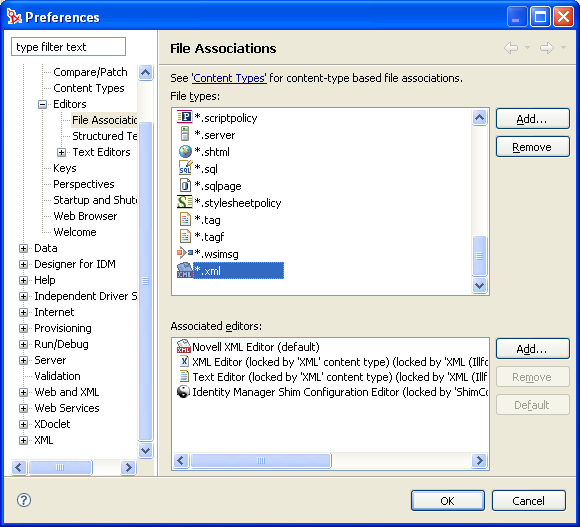Select the Keys preference page

click(x=65, y=168)
